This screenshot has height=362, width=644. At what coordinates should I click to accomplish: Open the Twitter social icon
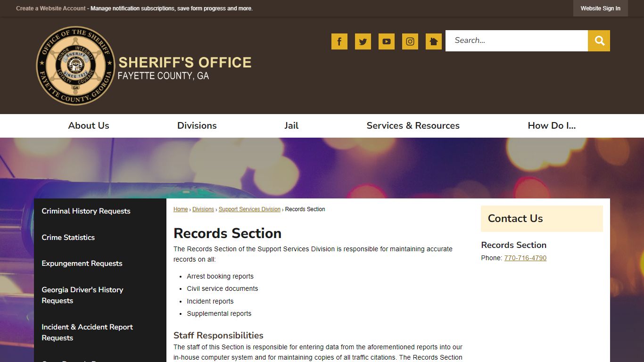click(363, 41)
